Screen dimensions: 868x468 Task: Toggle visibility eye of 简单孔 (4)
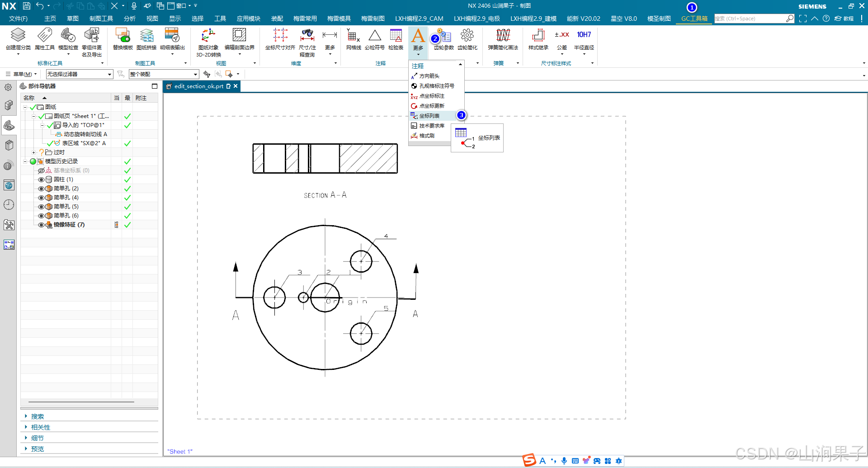click(x=42, y=198)
